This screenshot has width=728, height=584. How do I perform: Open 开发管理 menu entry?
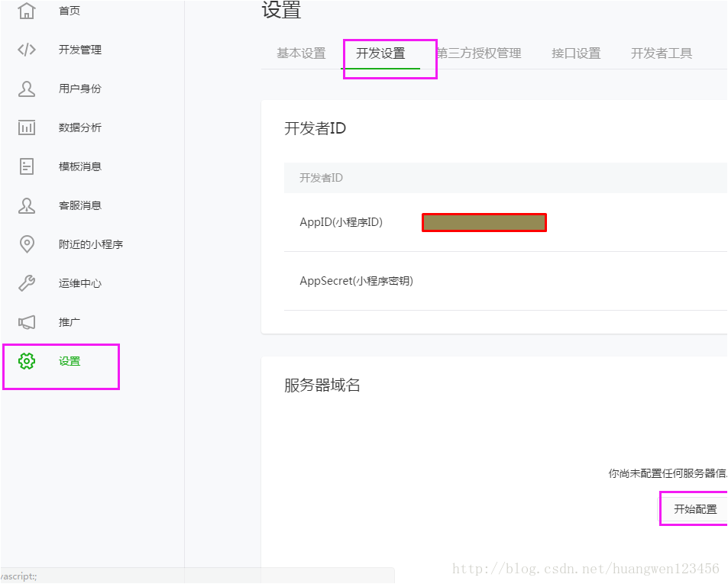(80, 50)
